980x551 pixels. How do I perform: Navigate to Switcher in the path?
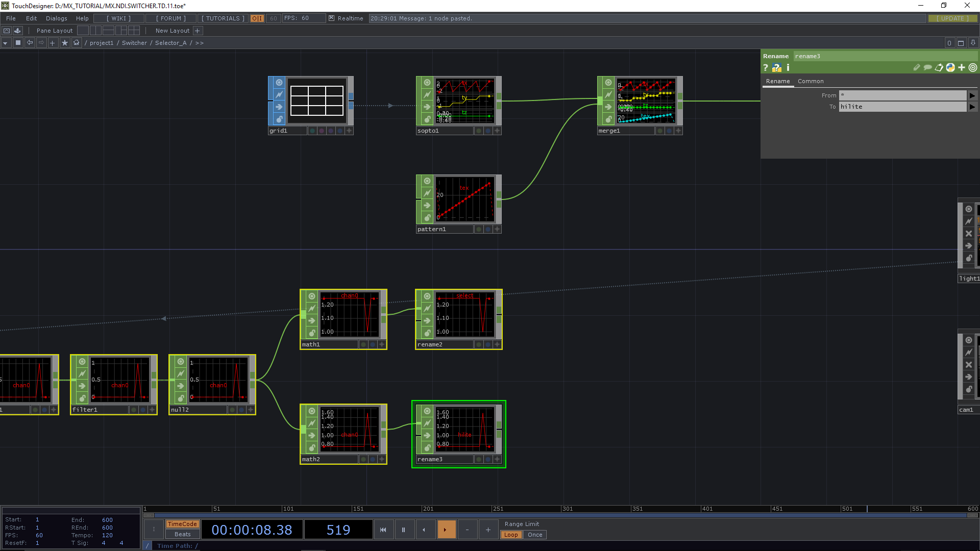(134, 43)
